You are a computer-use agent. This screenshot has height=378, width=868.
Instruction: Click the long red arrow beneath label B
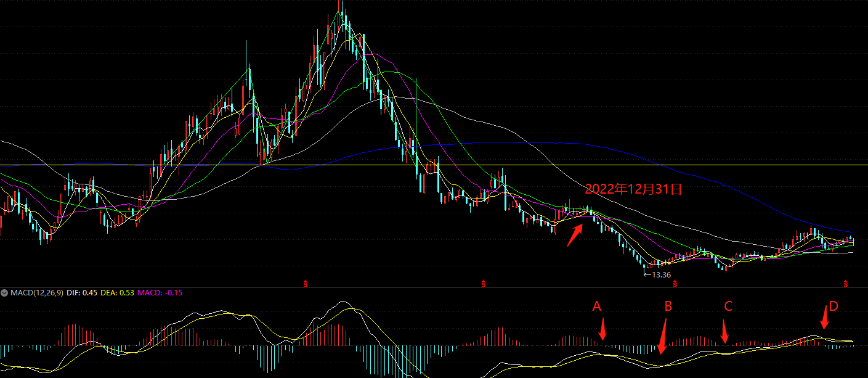click(x=664, y=337)
